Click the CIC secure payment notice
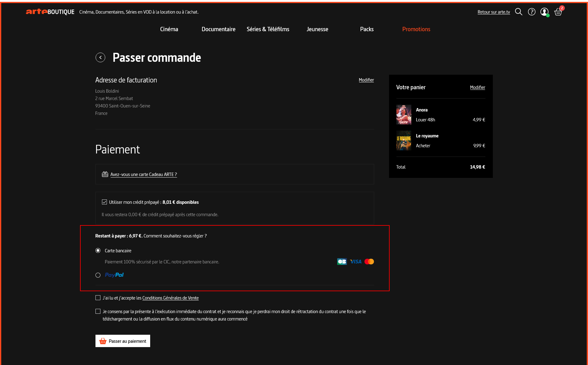588x365 pixels. tap(162, 262)
